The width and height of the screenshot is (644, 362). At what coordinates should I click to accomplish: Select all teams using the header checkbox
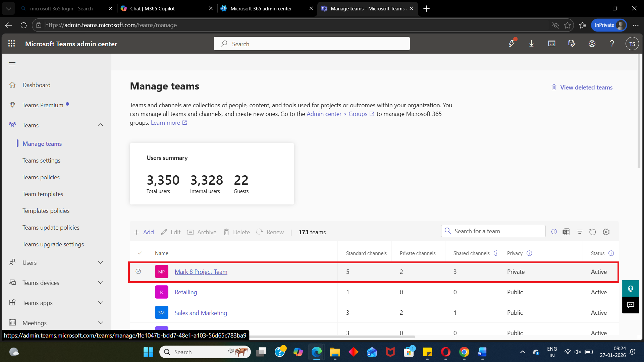coord(140,253)
